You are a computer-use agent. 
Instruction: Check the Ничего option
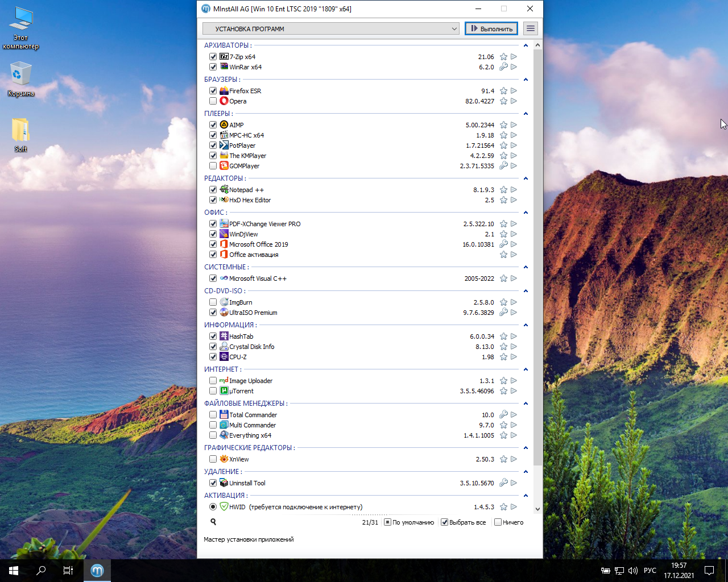[x=498, y=522]
